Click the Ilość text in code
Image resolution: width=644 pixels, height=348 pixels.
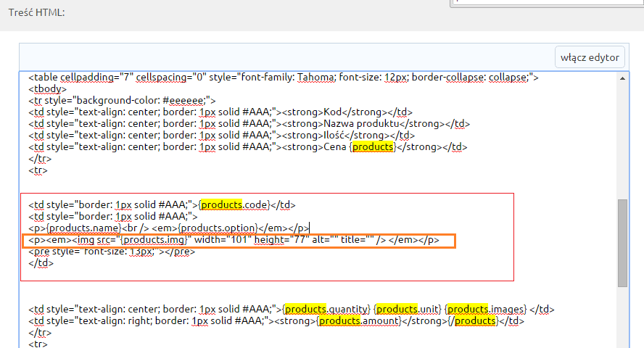[334, 135]
